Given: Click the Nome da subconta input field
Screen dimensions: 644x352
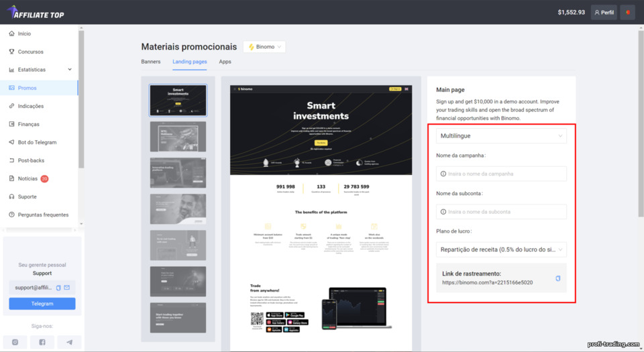Looking at the screenshot, I should [x=502, y=212].
